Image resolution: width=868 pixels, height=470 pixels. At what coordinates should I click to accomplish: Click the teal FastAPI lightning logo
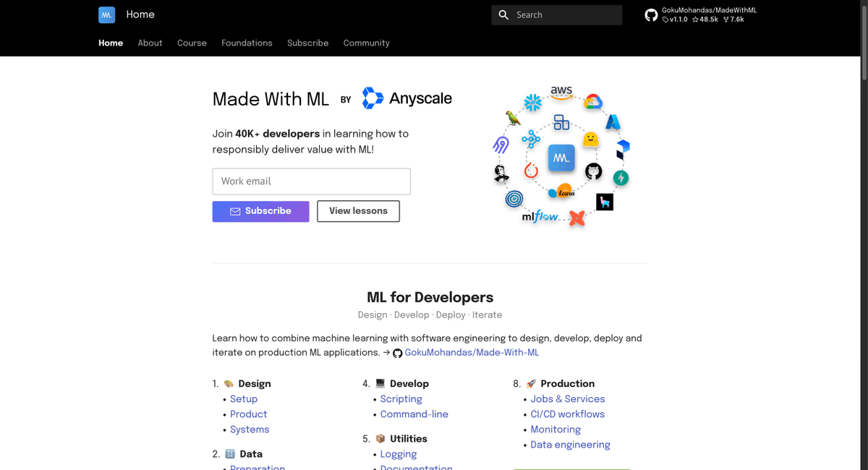[x=621, y=178]
